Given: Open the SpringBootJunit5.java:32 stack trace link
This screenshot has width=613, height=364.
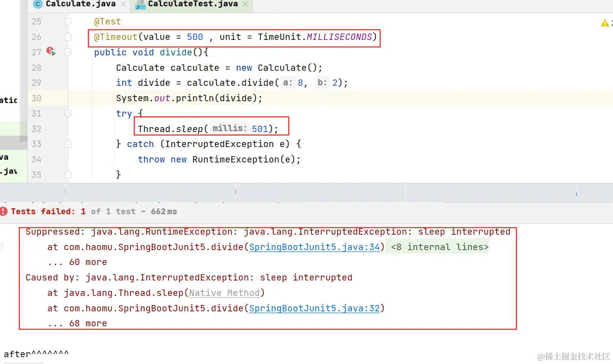Looking at the screenshot, I should (314, 308).
